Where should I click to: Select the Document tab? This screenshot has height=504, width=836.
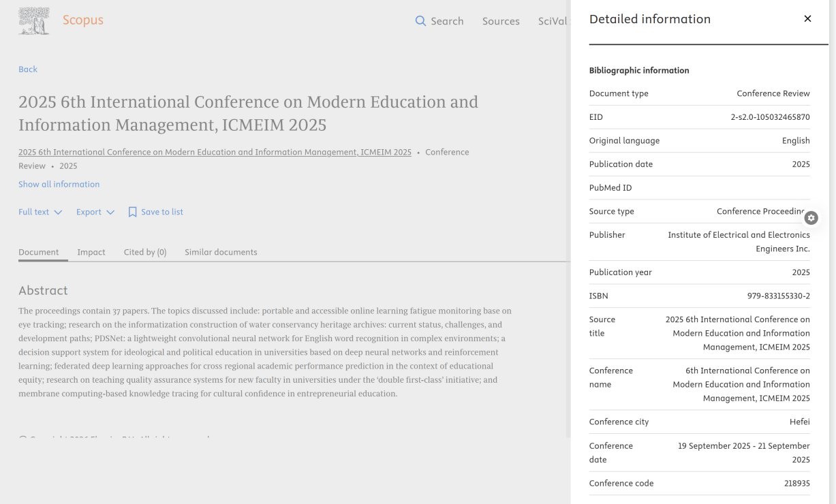click(39, 252)
